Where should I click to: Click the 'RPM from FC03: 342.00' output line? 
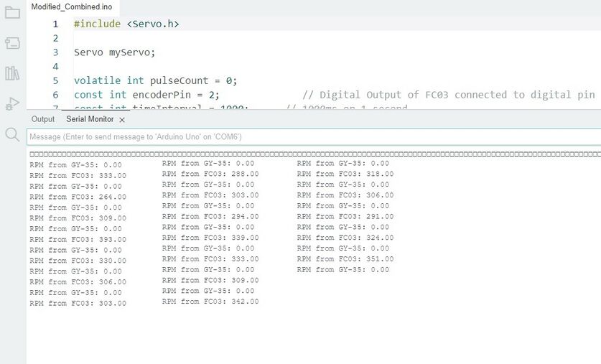210,302
